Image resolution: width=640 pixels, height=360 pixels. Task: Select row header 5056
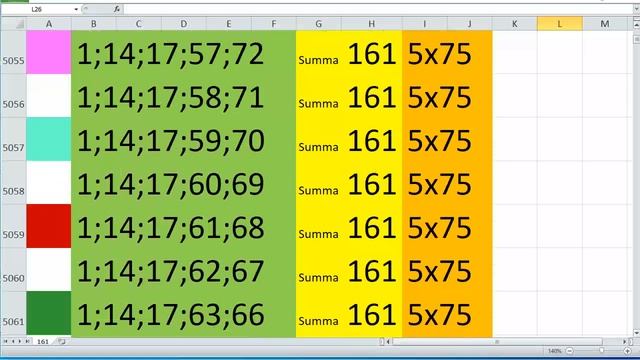(13, 96)
